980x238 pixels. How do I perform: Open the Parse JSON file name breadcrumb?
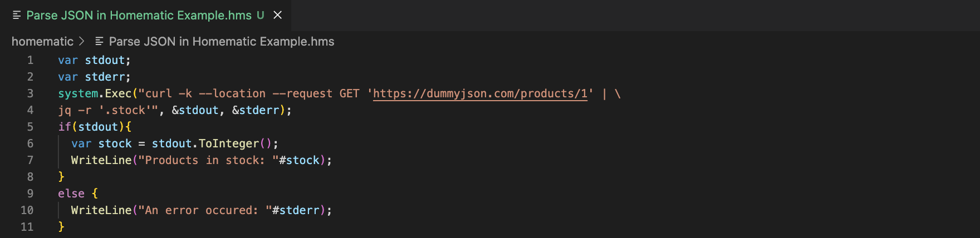(221, 42)
